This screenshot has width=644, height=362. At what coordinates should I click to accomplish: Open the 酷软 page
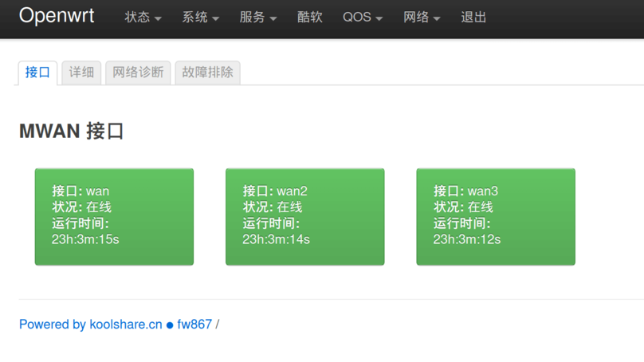[x=310, y=18]
